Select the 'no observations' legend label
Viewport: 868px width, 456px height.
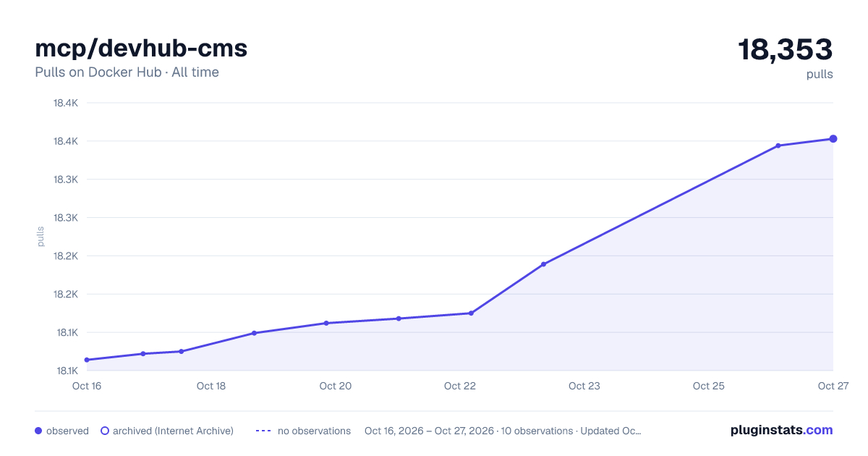pos(314,431)
